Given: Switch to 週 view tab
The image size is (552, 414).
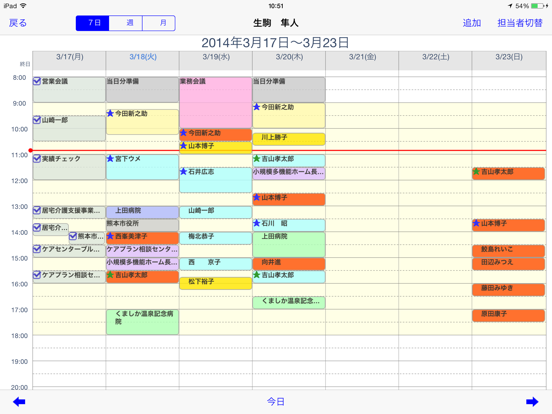Looking at the screenshot, I should [126, 23].
